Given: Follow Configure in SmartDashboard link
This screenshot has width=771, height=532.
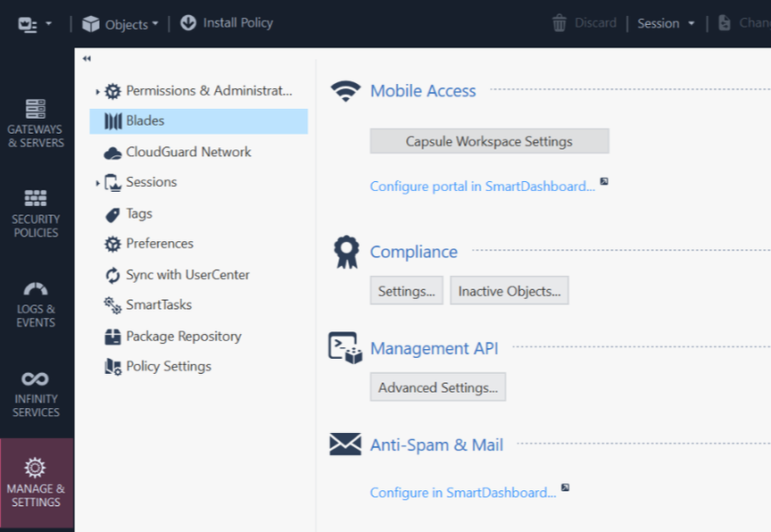Looking at the screenshot, I should (463, 493).
